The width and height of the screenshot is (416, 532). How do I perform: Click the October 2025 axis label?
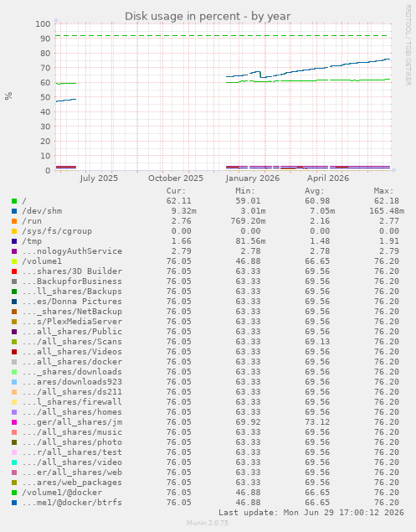176,178
